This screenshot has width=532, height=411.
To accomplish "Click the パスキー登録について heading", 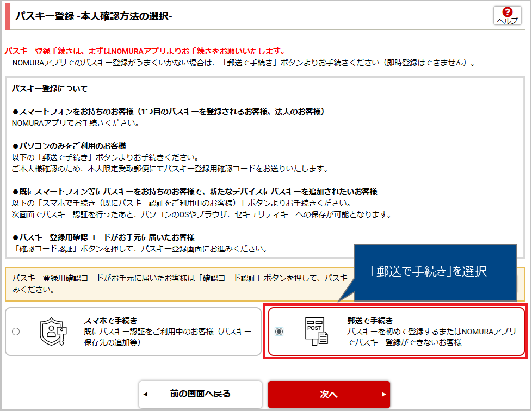I will coord(50,88).
